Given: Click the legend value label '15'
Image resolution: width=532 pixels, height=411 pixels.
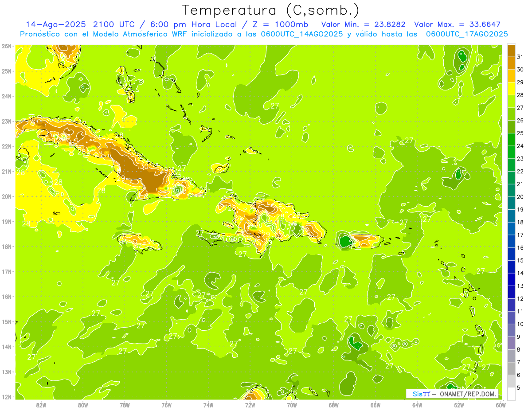Looking at the screenshot, I should coord(520,261).
